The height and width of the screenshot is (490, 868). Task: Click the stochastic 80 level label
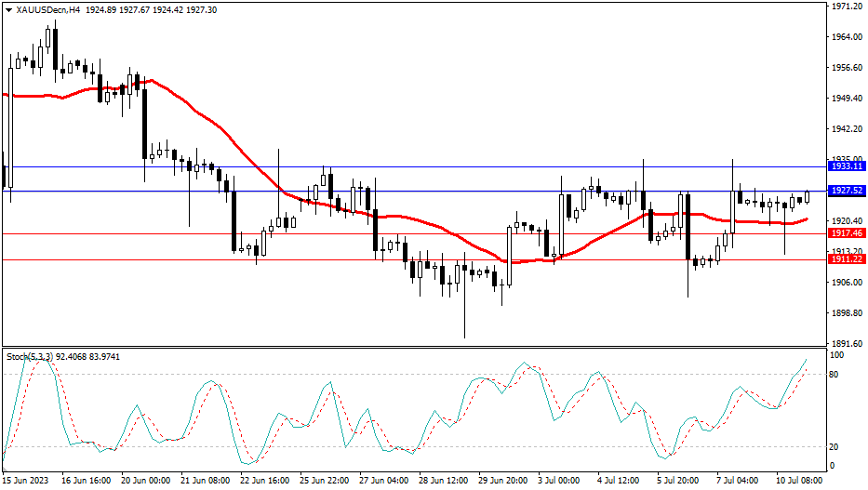point(835,375)
